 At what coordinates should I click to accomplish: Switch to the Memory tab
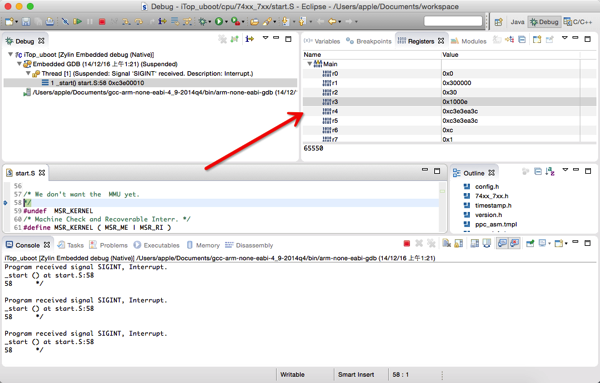coord(203,245)
